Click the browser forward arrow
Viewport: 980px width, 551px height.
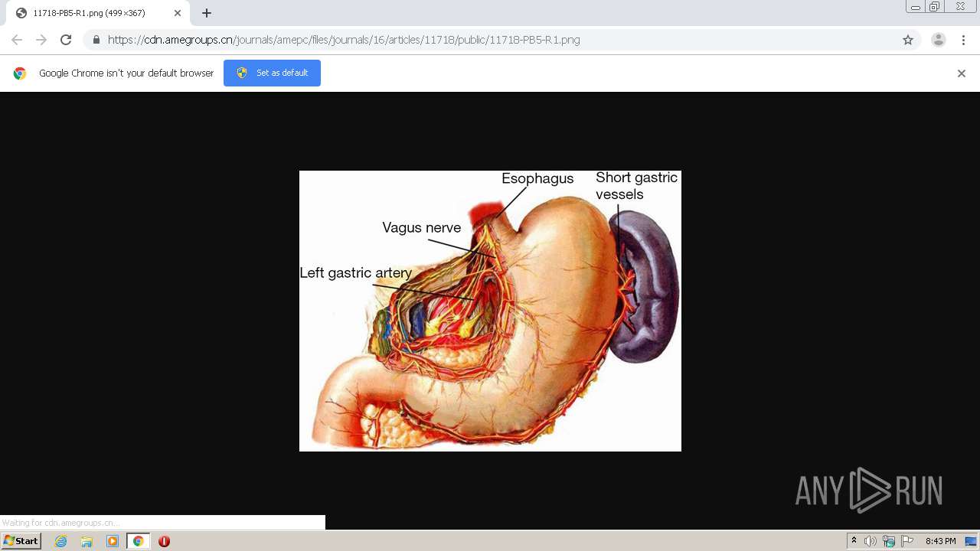tap(41, 40)
